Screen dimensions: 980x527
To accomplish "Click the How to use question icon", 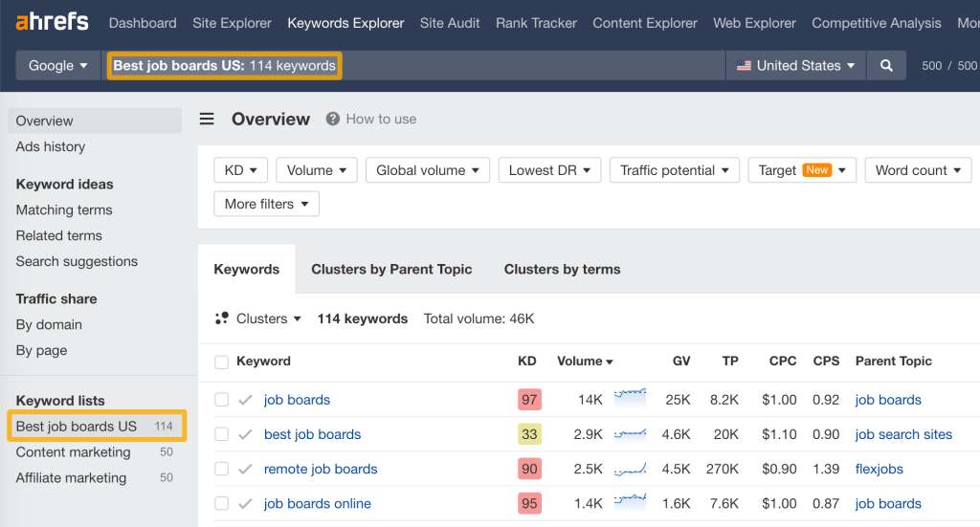I will [332, 119].
